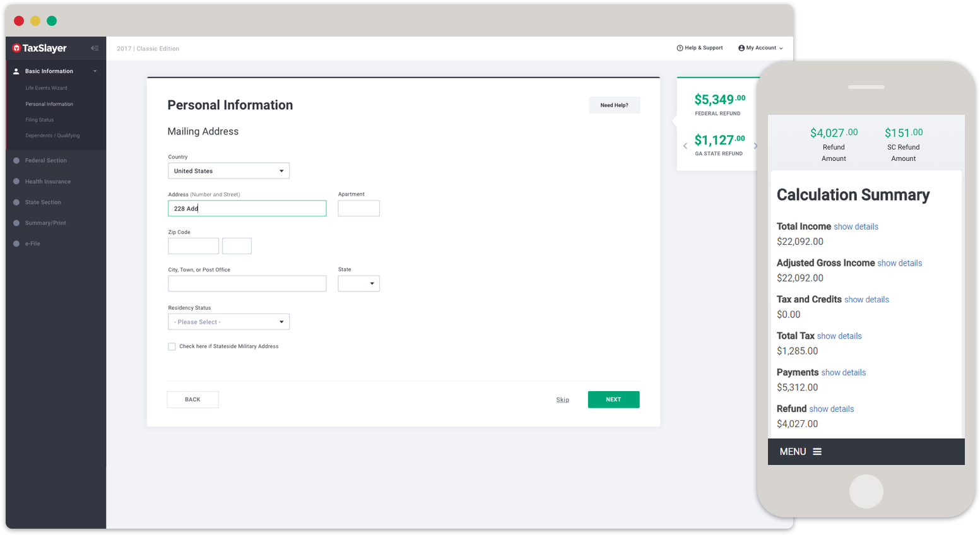Show previous state refund with left chevron
This screenshot has width=980, height=535.
pos(685,146)
